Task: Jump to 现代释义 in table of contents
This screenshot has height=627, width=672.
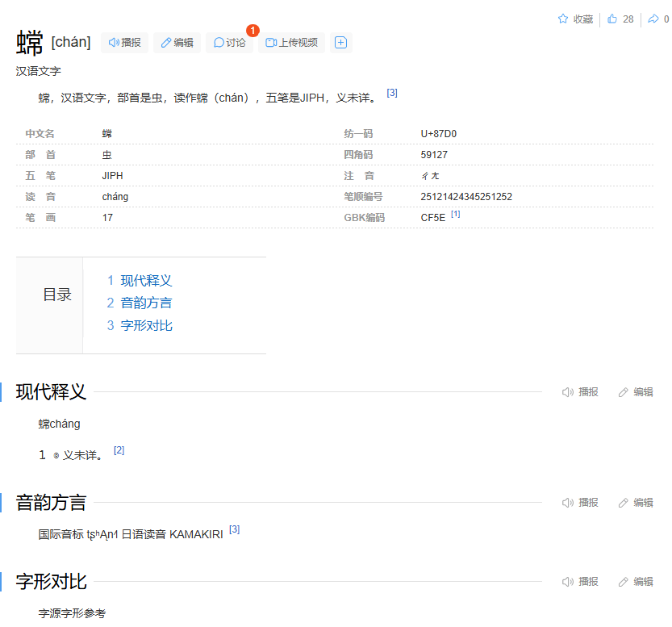Action: click(x=146, y=281)
